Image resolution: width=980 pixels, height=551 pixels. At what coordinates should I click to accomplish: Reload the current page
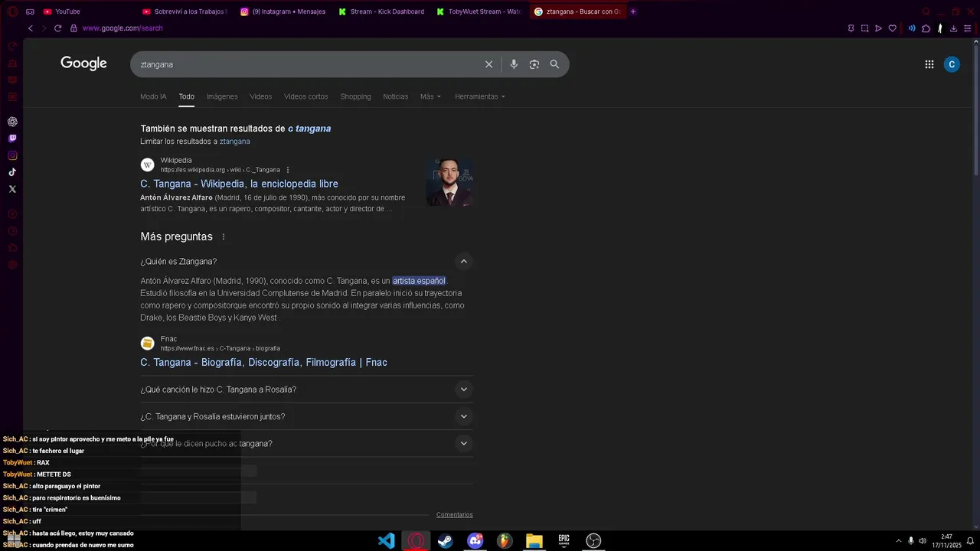pos(57,28)
